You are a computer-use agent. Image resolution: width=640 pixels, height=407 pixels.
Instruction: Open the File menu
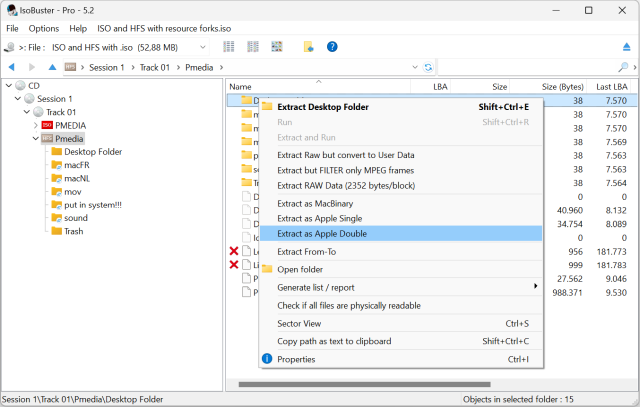pyautogui.click(x=12, y=29)
